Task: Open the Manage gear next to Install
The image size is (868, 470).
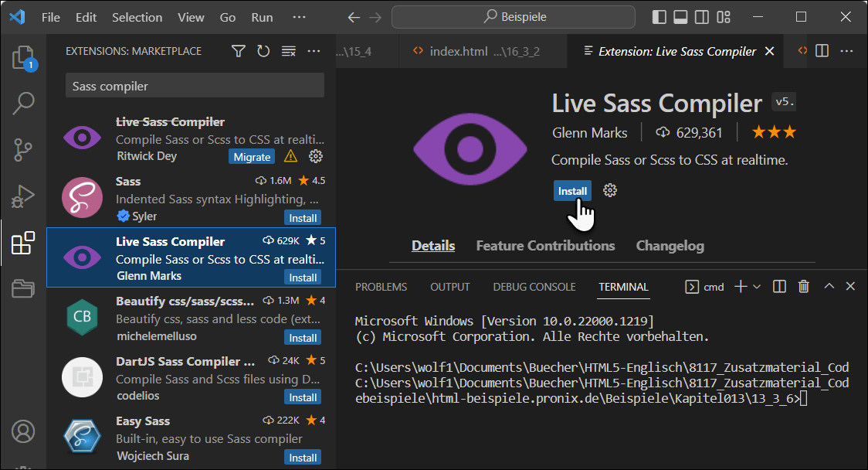Action: [609, 190]
